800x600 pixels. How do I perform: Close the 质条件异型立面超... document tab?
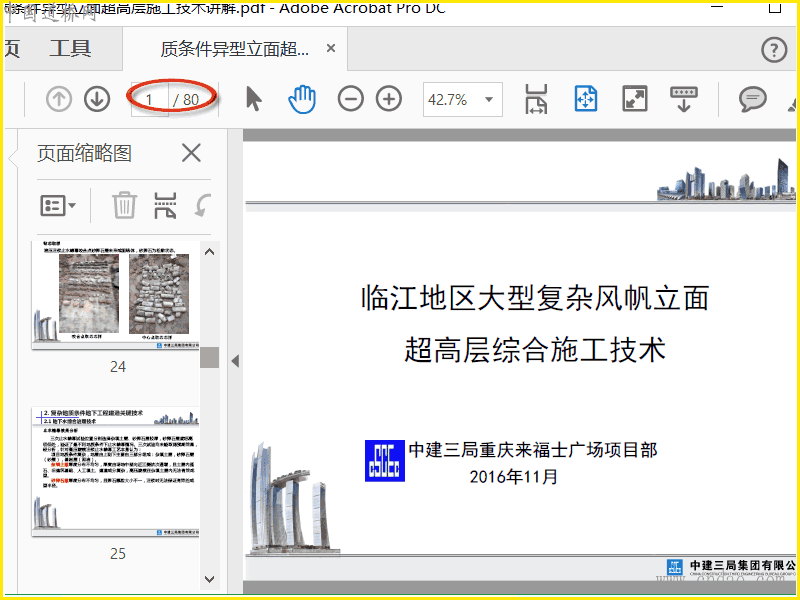pyautogui.click(x=331, y=48)
